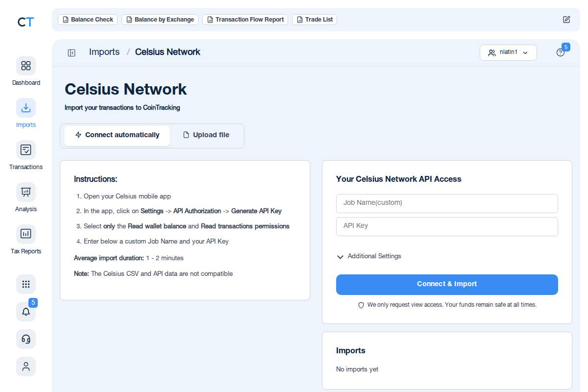Click 'Average import duration' line
The image size is (588, 392).
click(x=129, y=258)
